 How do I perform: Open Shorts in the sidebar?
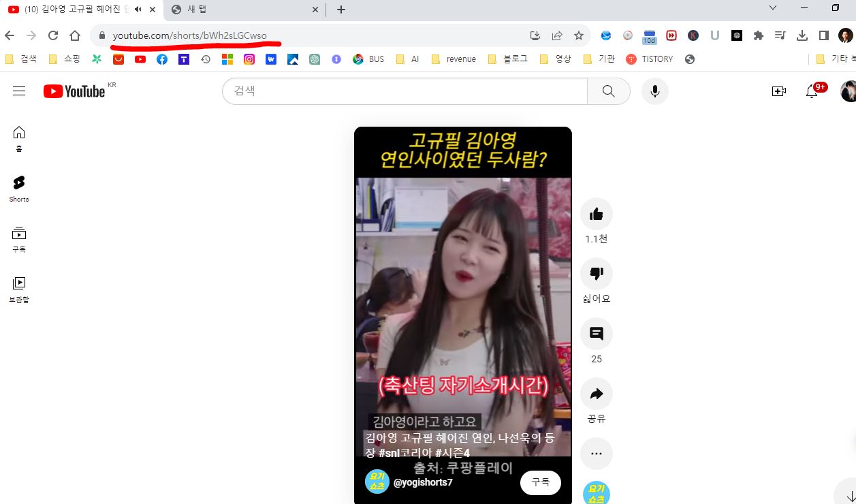[x=19, y=189]
